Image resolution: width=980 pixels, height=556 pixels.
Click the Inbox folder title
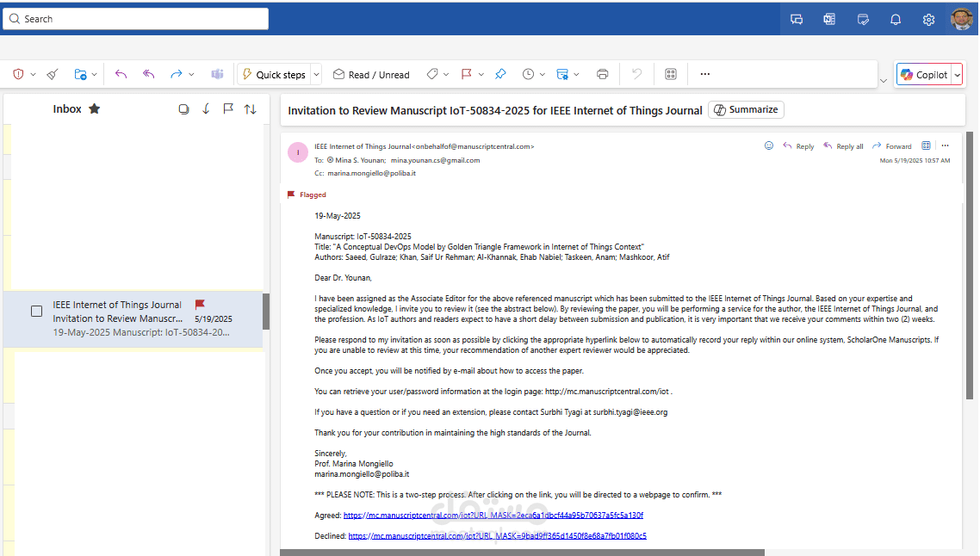pos(67,108)
